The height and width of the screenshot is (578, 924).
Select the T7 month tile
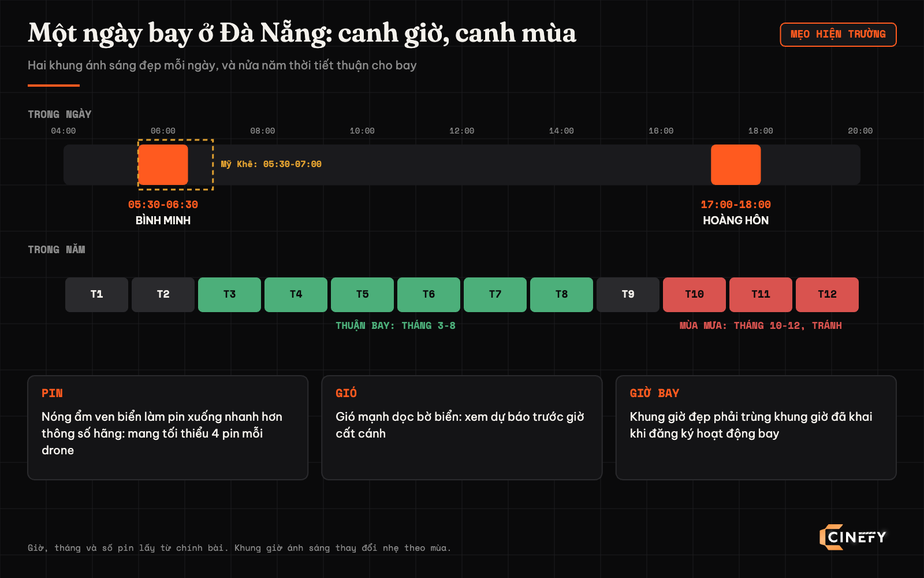click(x=495, y=295)
